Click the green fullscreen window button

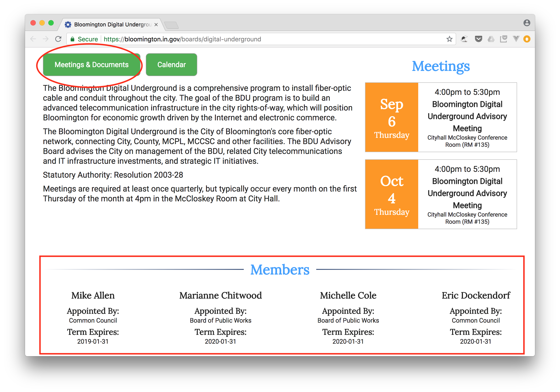point(51,23)
